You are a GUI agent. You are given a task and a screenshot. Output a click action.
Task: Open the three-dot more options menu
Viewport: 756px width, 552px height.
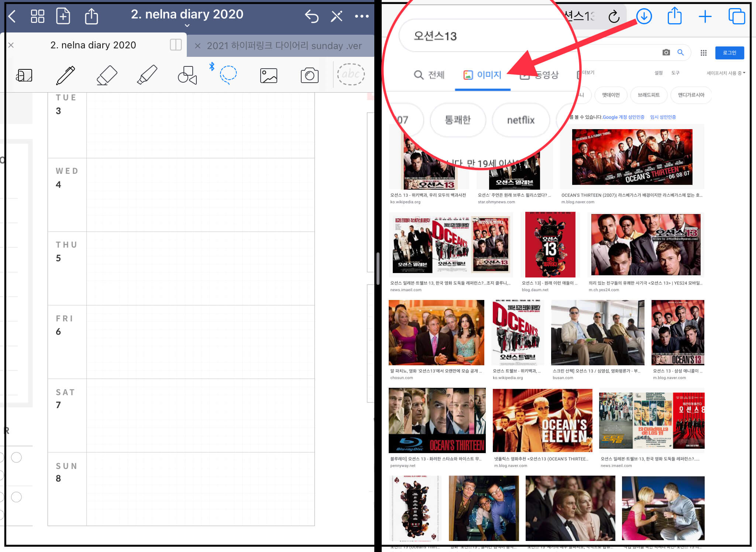coord(361,16)
